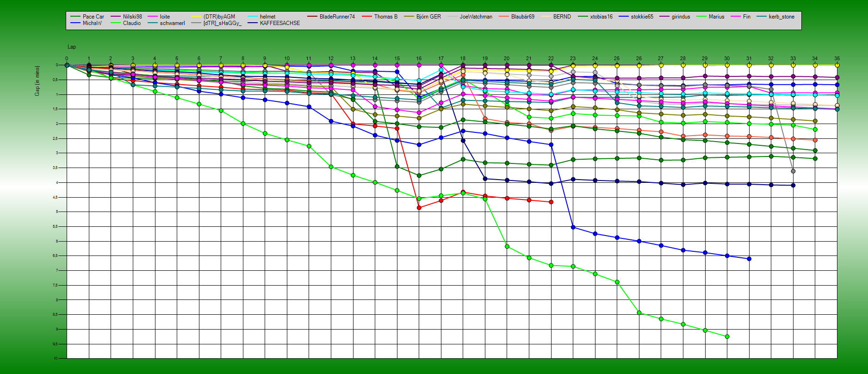Viewport: 868px width, 374px height.
Task: Click the stokkie65 legend label
Action: [642, 17]
